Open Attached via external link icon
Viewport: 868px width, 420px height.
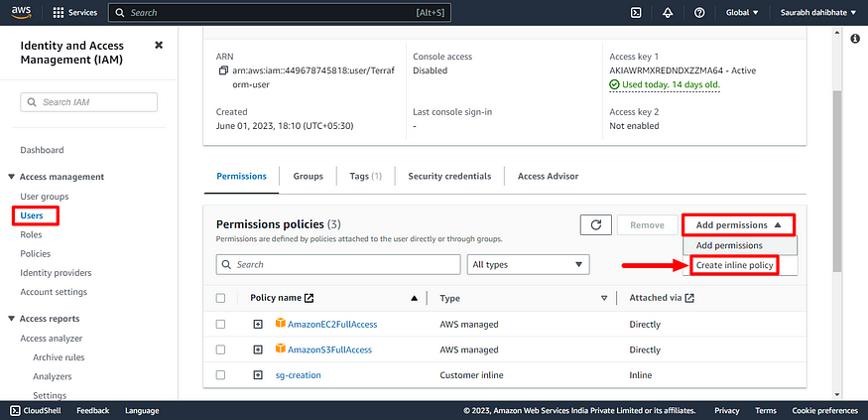click(x=689, y=298)
